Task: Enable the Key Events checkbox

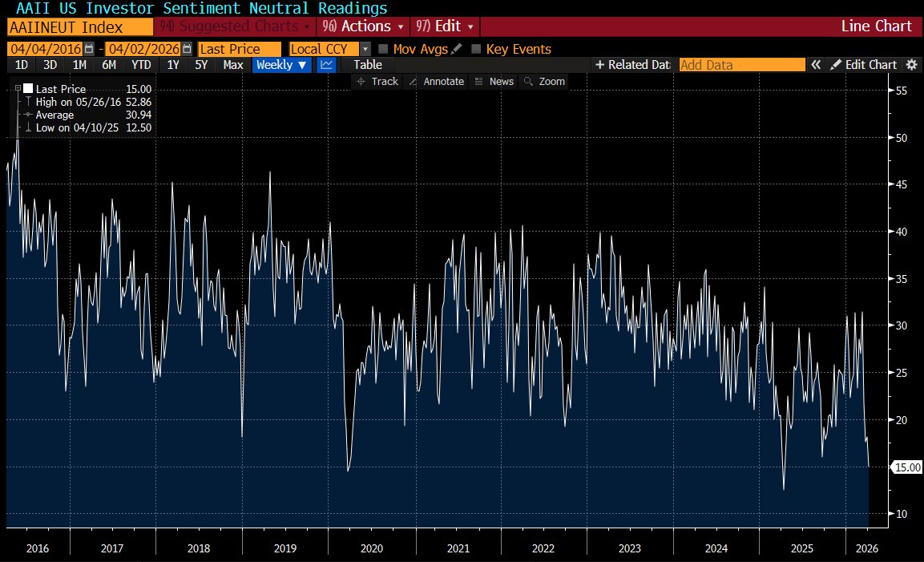Action: [x=476, y=49]
